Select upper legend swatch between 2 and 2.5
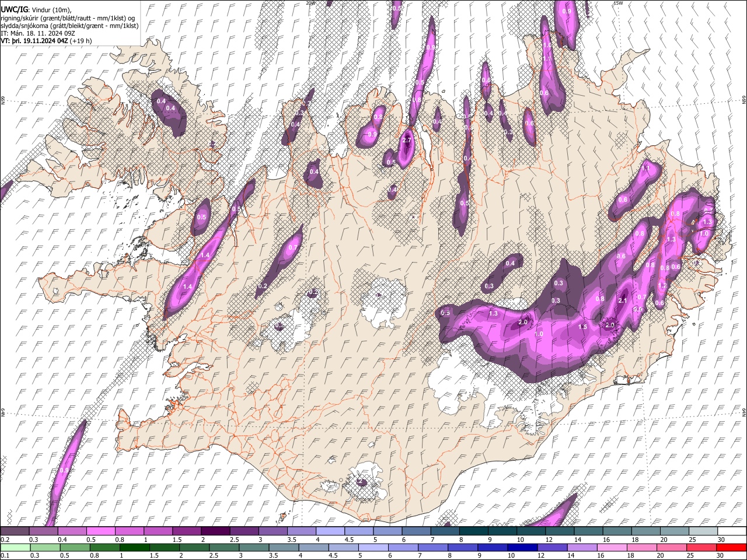Viewport: 747px width, 560px height. pyautogui.click(x=215, y=531)
